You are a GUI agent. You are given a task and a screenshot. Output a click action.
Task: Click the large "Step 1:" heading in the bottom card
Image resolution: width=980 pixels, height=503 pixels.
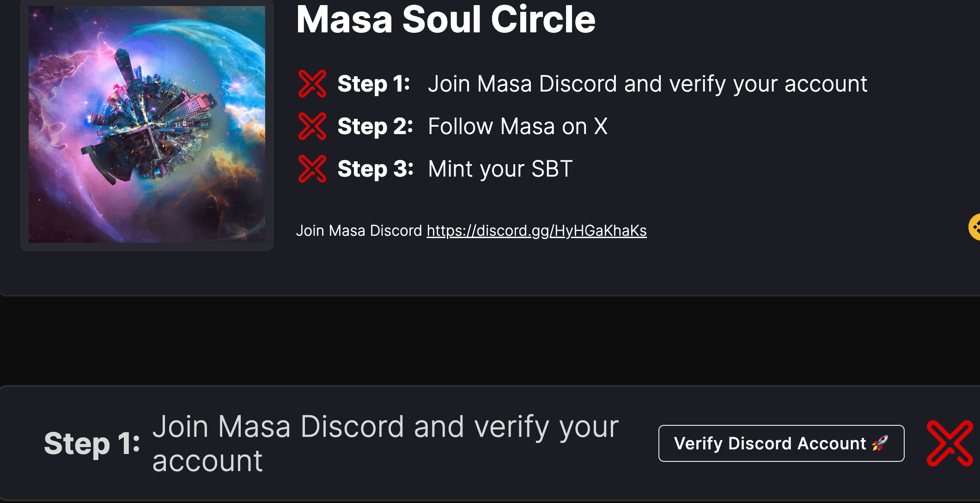tap(92, 444)
